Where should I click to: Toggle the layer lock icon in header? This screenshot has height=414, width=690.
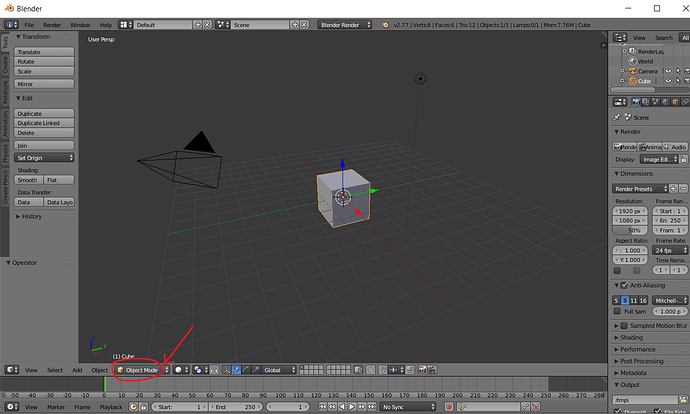pos(358,370)
